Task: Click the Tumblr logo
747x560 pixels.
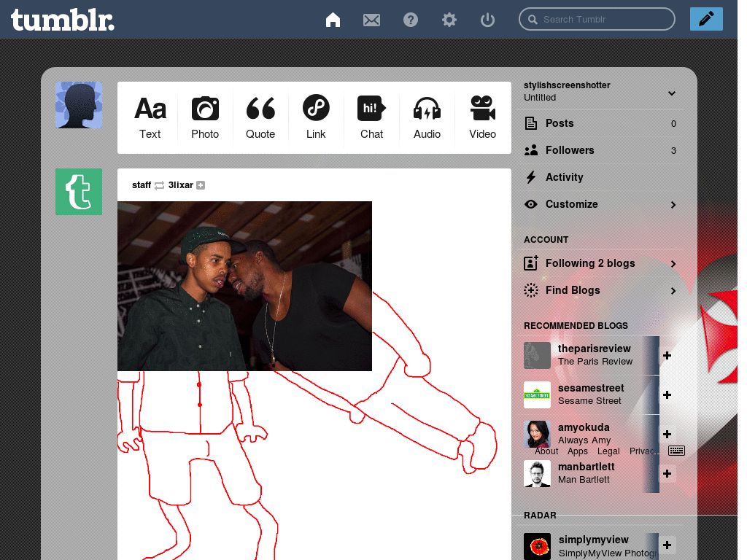Action: (x=63, y=20)
